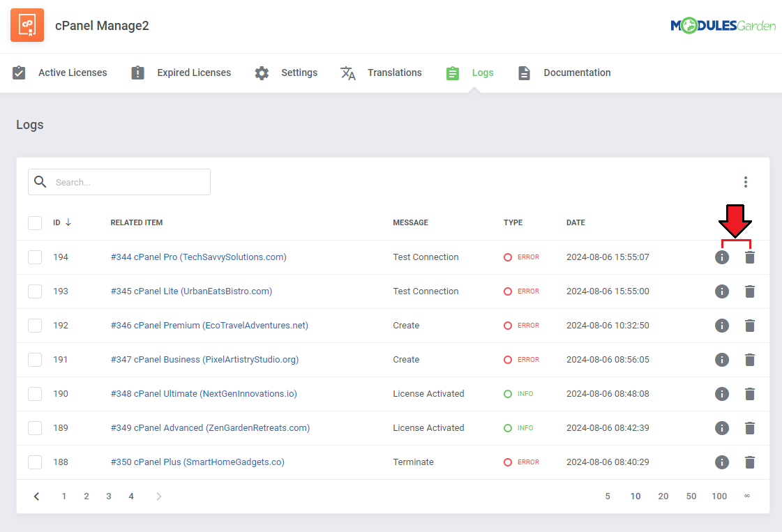Go to page 3

109,496
